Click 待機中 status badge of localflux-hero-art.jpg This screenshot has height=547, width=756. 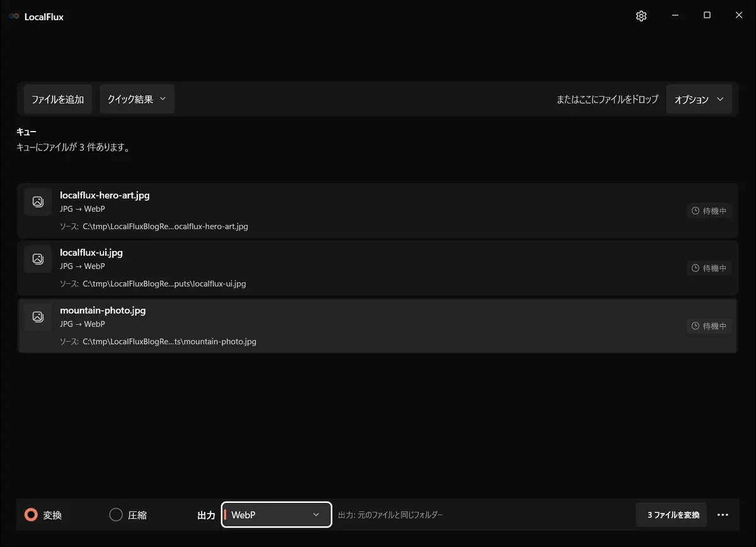[x=709, y=211]
